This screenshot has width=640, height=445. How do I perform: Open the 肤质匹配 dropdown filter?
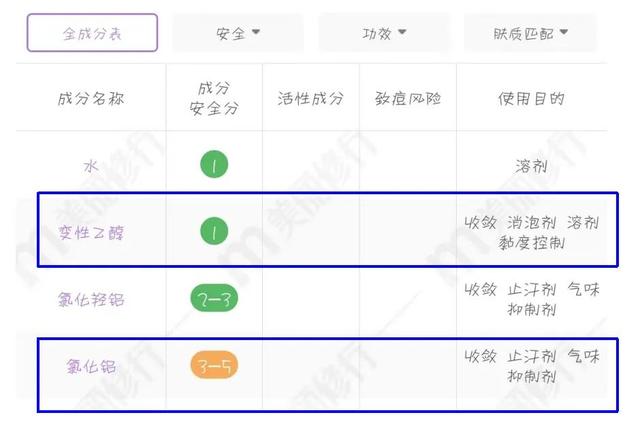point(530,33)
